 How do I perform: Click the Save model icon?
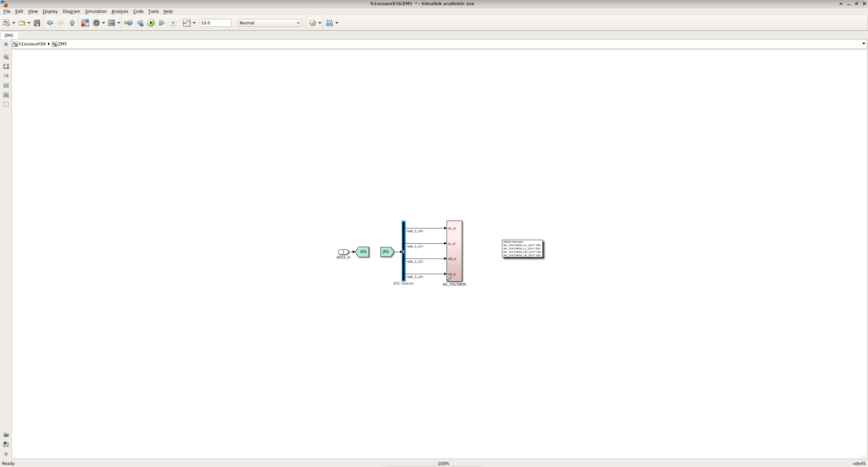pos(37,23)
